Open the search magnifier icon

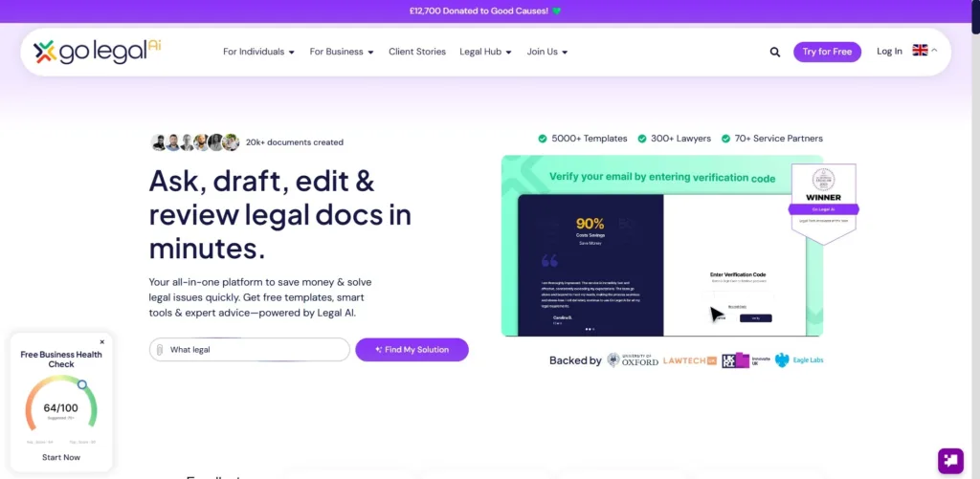click(775, 52)
